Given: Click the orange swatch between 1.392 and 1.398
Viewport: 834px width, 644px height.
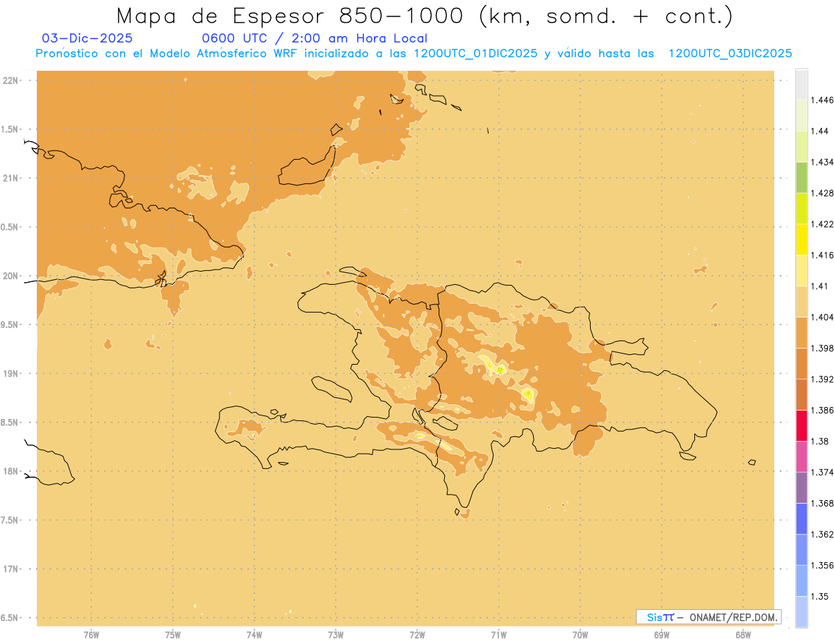Looking at the screenshot, I should click(x=801, y=363).
